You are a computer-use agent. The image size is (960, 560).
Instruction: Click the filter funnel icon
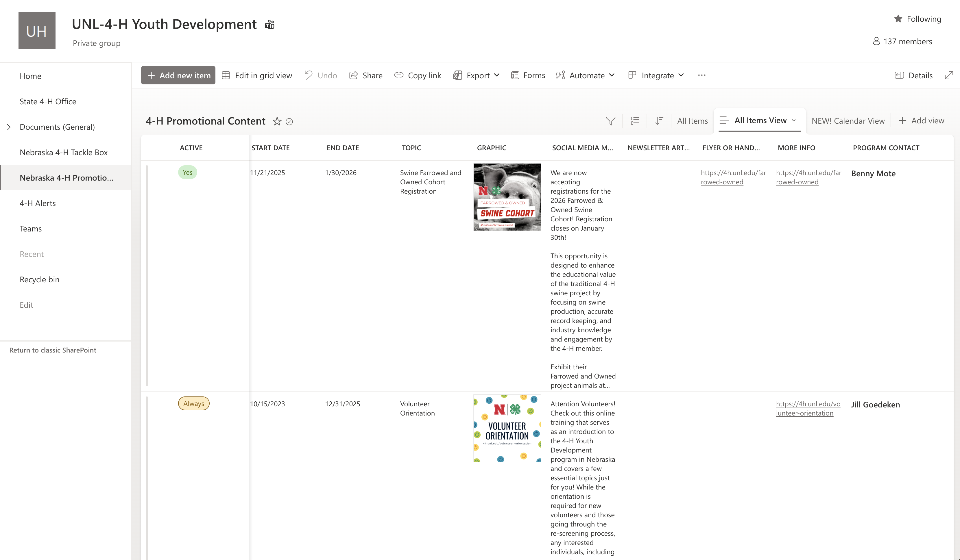point(610,121)
